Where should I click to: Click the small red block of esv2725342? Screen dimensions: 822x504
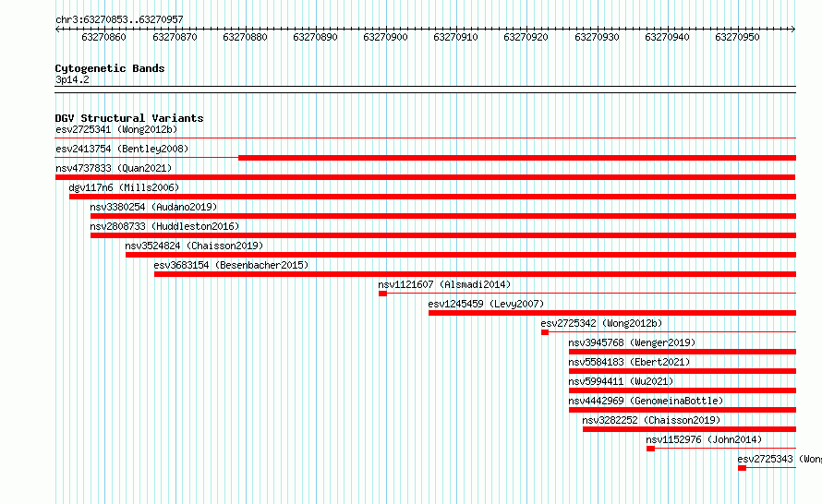pyautogui.click(x=545, y=332)
